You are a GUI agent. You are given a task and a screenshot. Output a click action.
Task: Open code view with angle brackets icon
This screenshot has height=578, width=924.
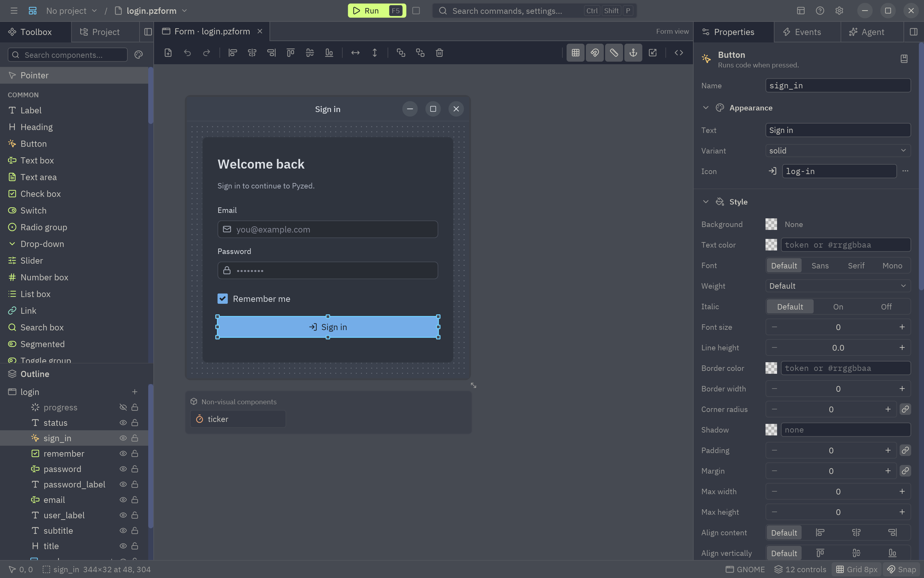click(679, 53)
